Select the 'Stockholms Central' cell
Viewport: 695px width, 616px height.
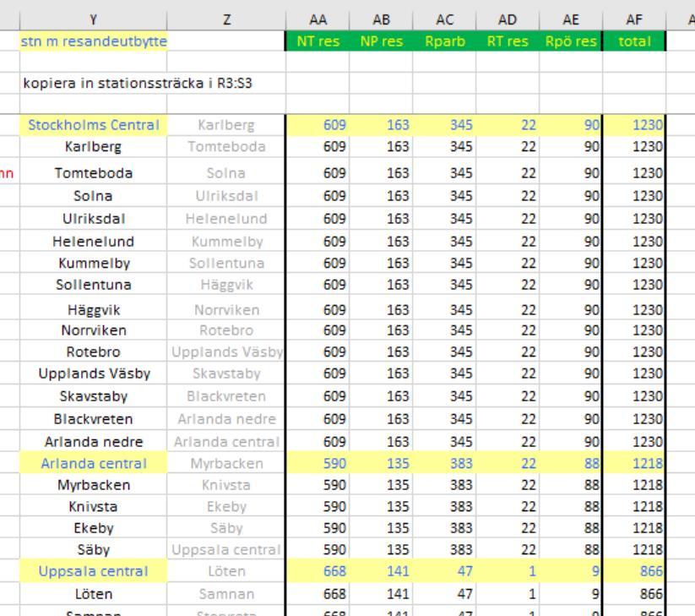tap(93, 125)
